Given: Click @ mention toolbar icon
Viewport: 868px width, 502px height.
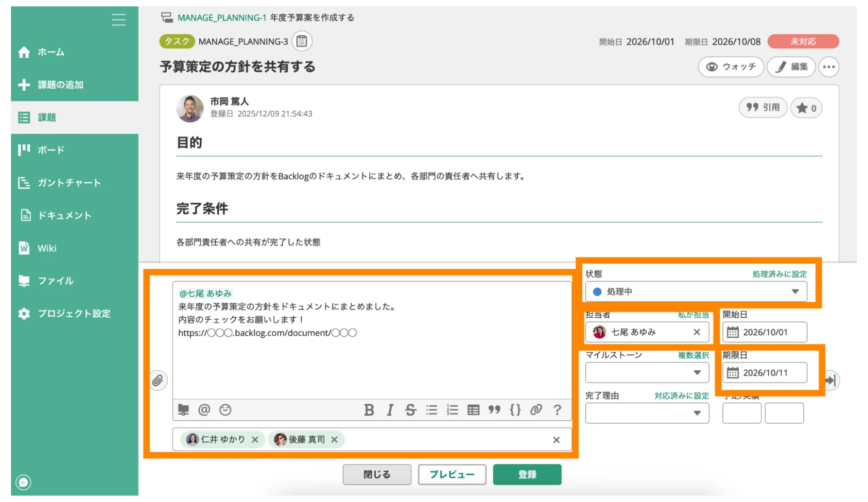Looking at the screenshot, I should (204, 409).
